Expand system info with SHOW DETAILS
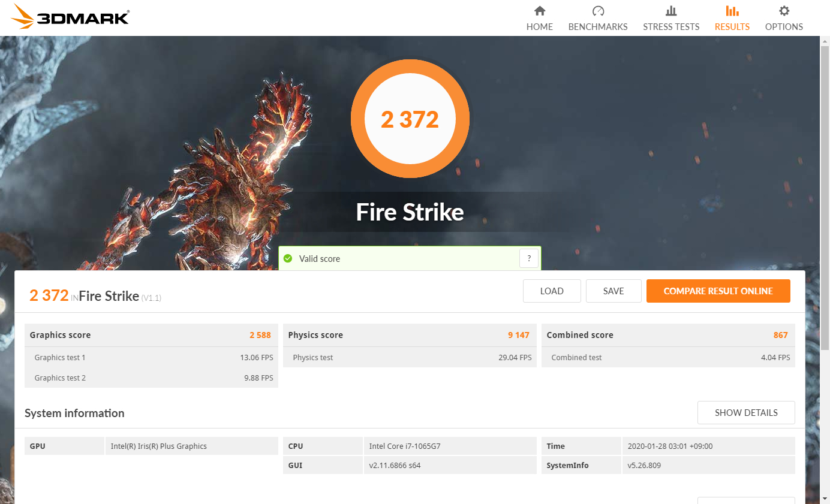 (x=746, y=413)
